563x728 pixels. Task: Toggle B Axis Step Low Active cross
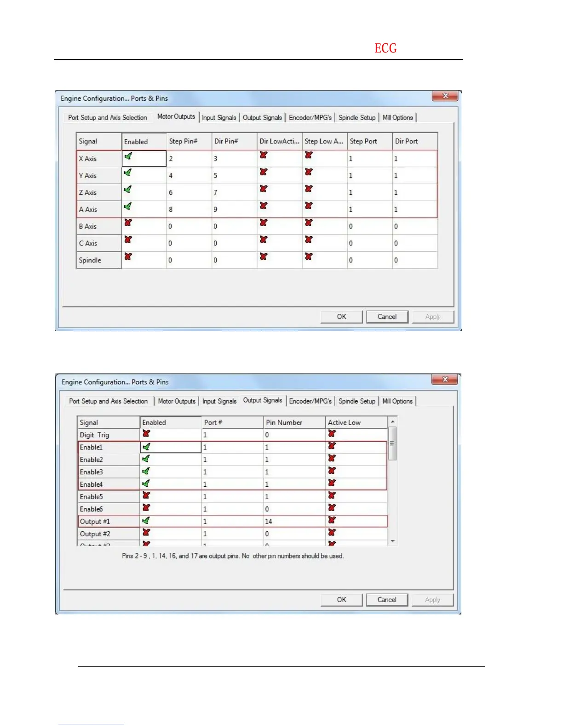(x=309, y=222)
